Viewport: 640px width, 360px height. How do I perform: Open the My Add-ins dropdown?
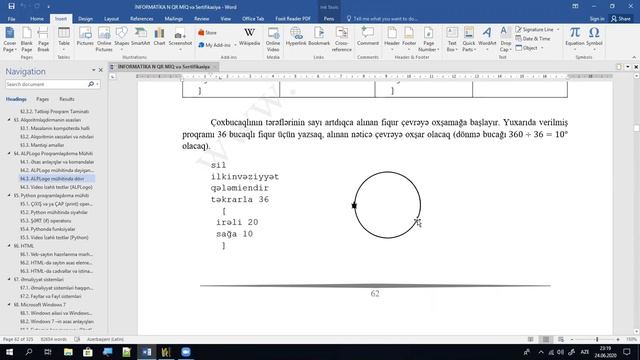coord(217,45)
